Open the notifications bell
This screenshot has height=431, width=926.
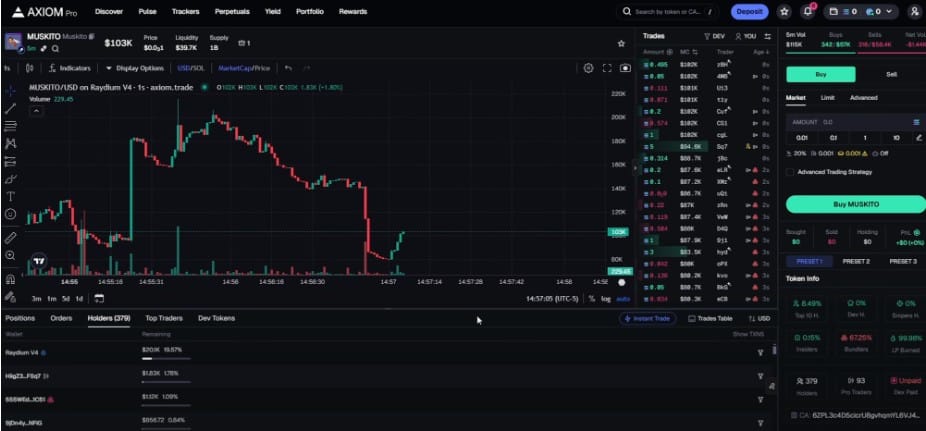coord(807,11)
